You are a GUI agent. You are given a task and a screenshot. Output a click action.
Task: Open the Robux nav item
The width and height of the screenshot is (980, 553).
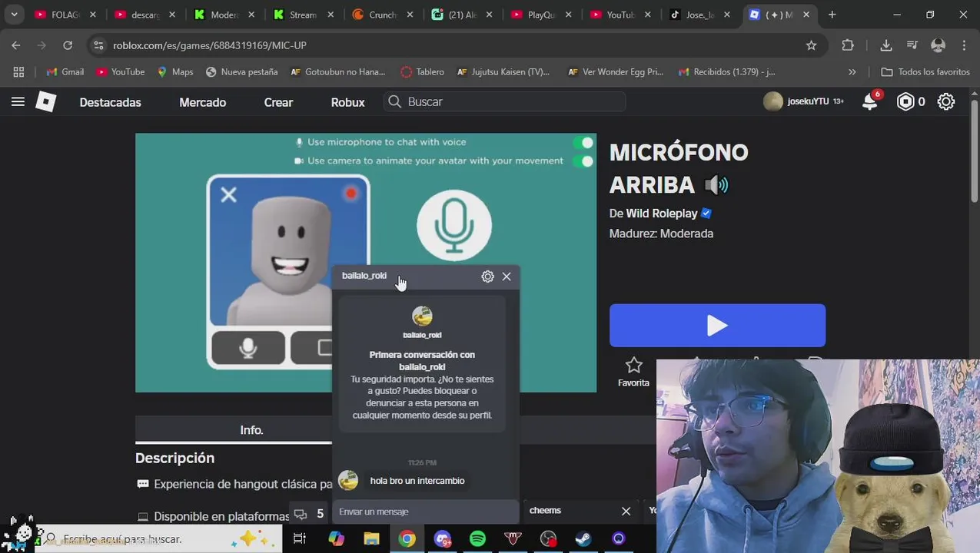[347, 102]
